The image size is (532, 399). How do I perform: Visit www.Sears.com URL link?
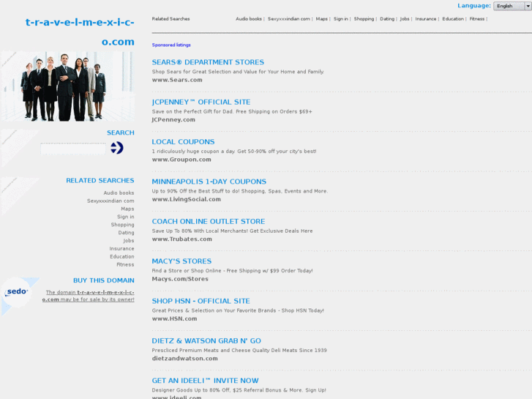pos(177,80)
